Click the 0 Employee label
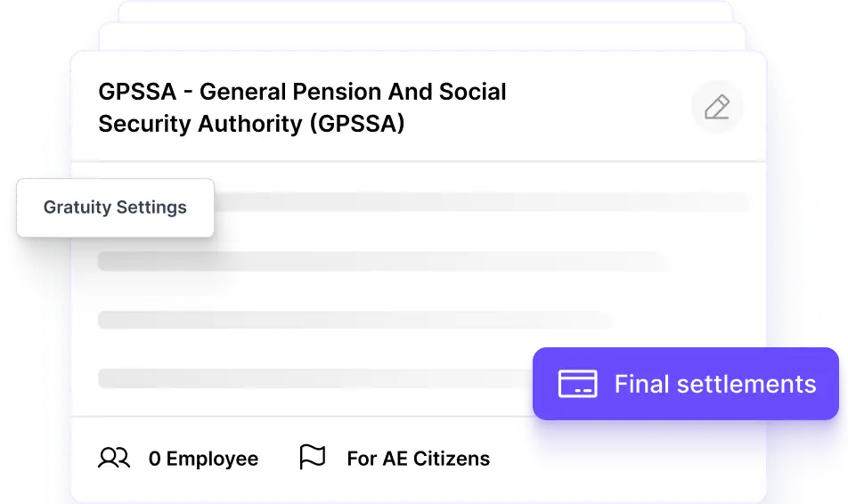 point(203,459)
